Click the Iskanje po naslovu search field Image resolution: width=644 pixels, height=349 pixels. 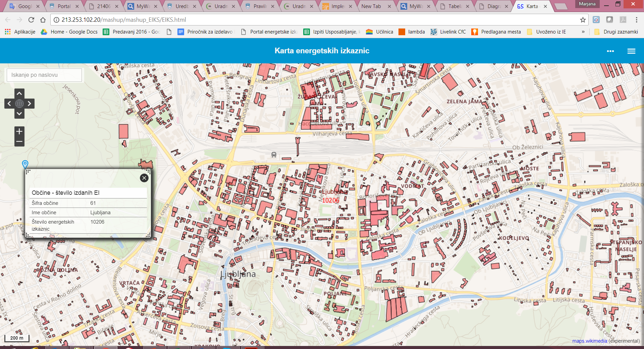(x=44, y=75)
